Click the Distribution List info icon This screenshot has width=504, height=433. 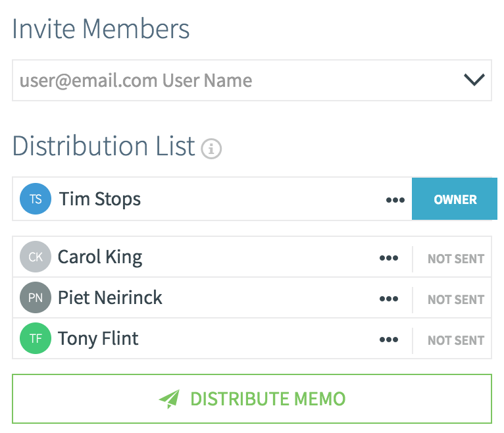pos(211,149)
